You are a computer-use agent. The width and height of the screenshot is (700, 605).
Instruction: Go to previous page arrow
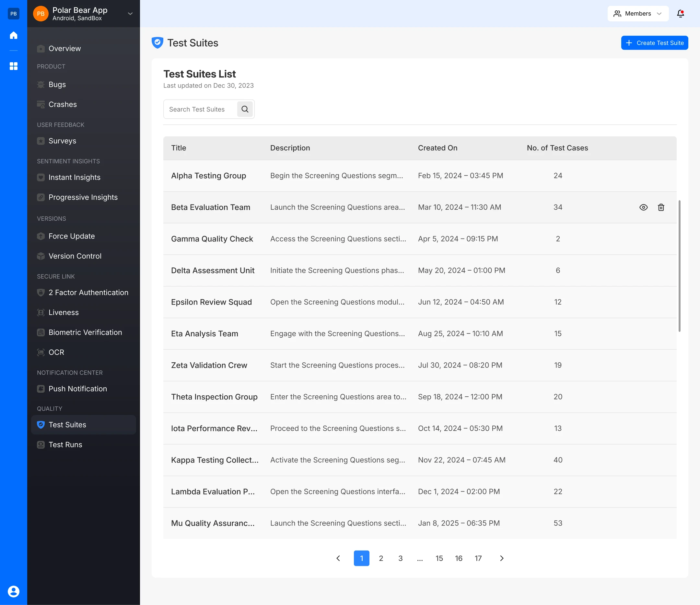[x=338, y=558]
